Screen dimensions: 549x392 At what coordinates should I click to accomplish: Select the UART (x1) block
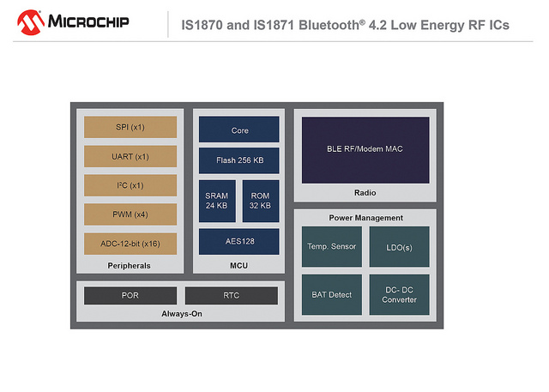130,157
